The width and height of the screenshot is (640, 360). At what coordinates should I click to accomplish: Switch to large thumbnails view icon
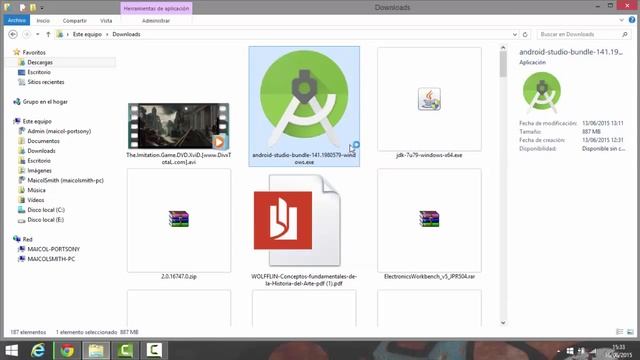pos(630,332)
